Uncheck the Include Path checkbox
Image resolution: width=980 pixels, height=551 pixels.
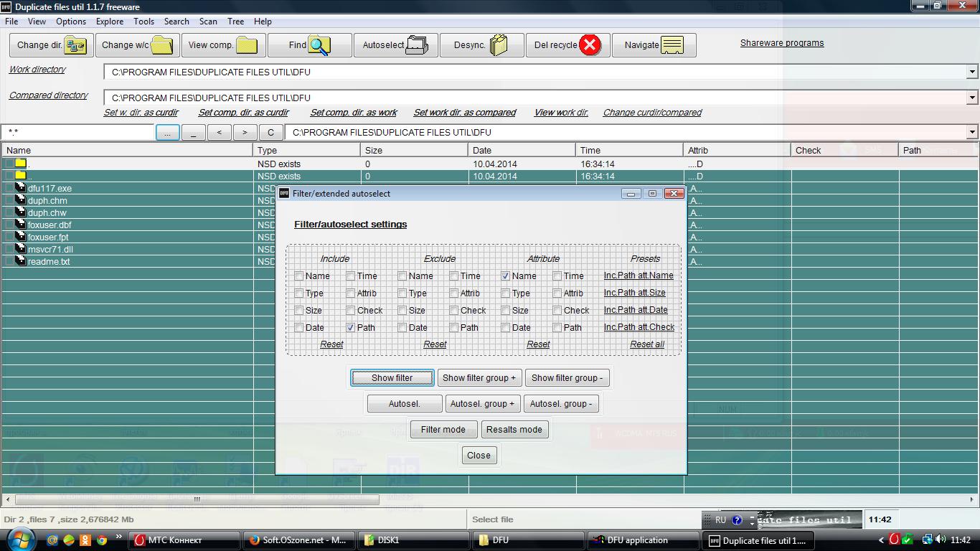351,328
